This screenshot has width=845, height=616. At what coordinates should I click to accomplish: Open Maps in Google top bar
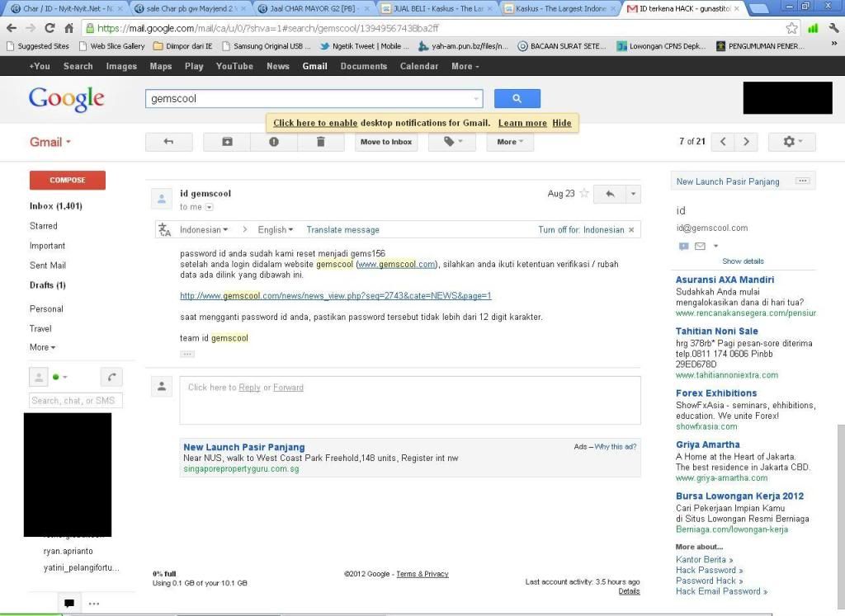[161, 66]
